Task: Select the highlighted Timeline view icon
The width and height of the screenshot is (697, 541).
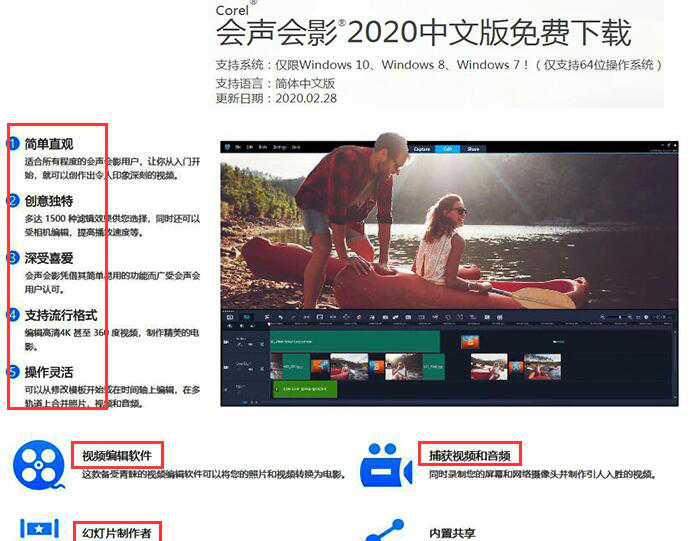Action: point(246,317)
